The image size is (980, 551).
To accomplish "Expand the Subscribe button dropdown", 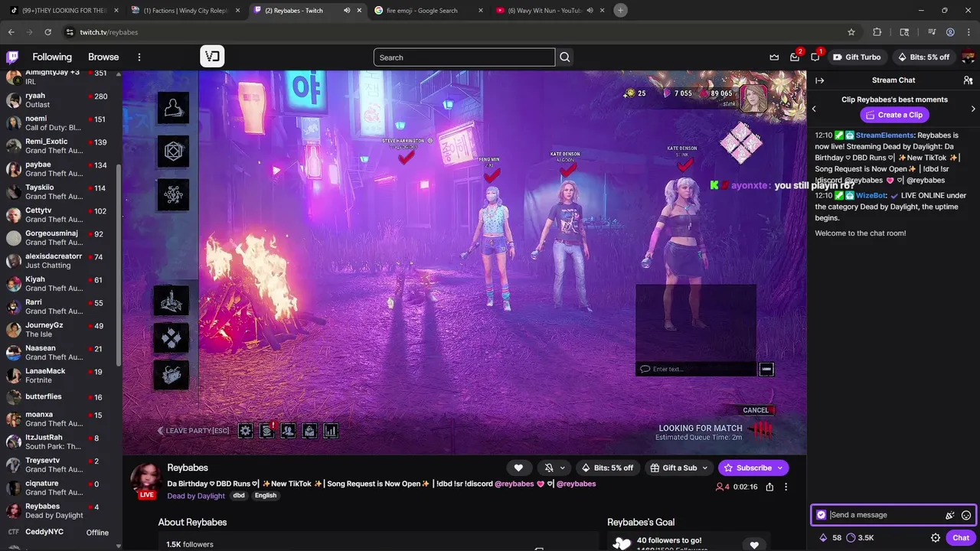I will point(780,468).
